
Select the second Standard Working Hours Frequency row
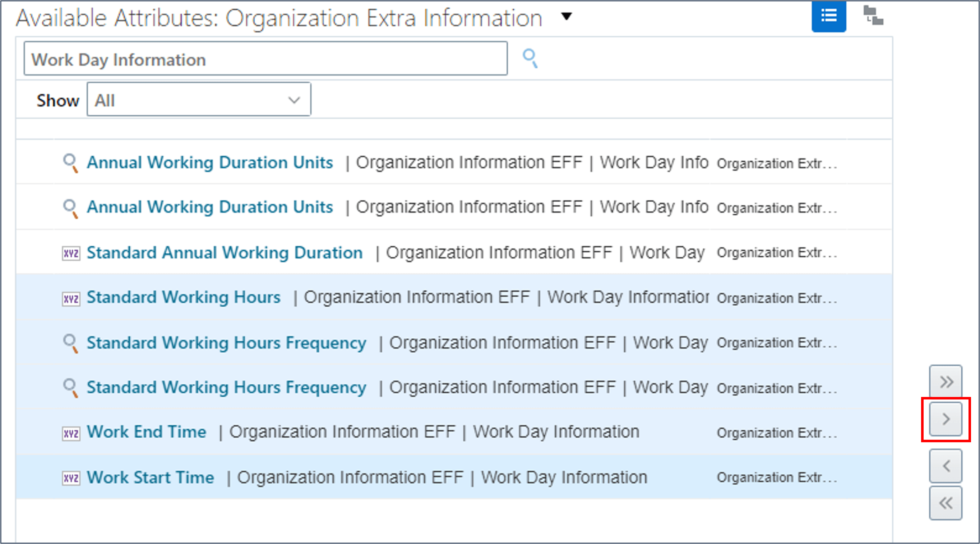226,388
